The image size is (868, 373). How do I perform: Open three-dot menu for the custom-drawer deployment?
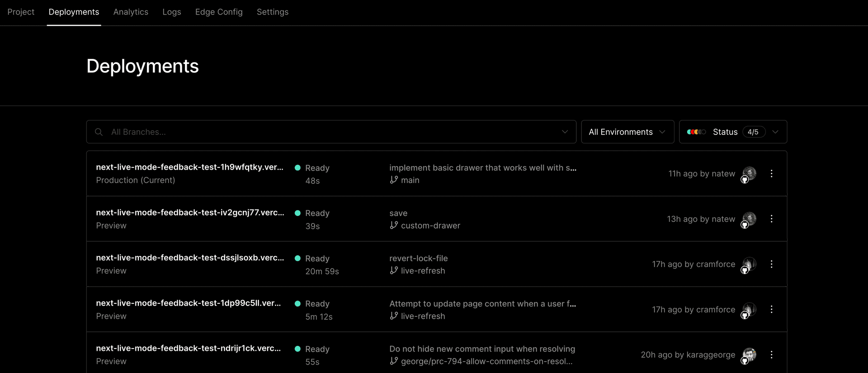pos(771,219)
